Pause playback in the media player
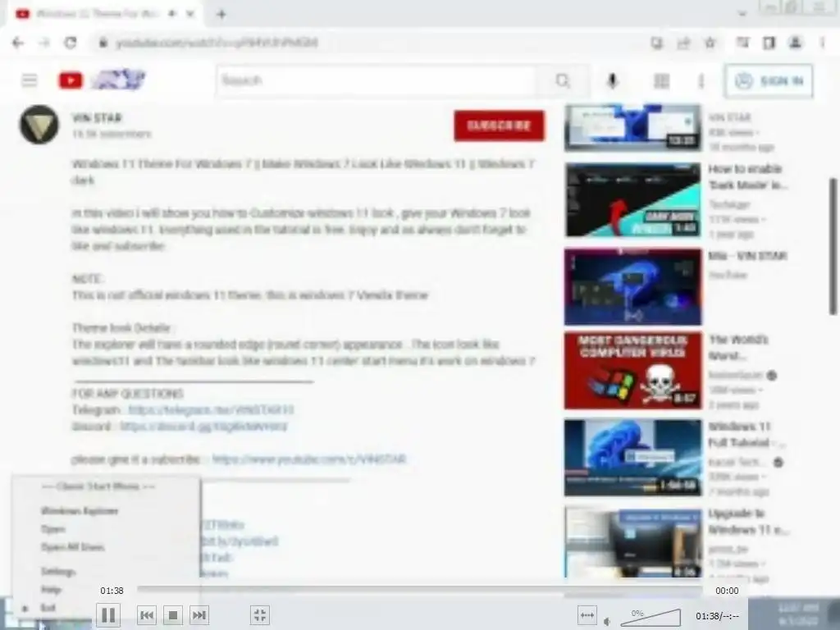Image resolution: width=840 pixels, height=630 pixels. (x=108, y=615)
